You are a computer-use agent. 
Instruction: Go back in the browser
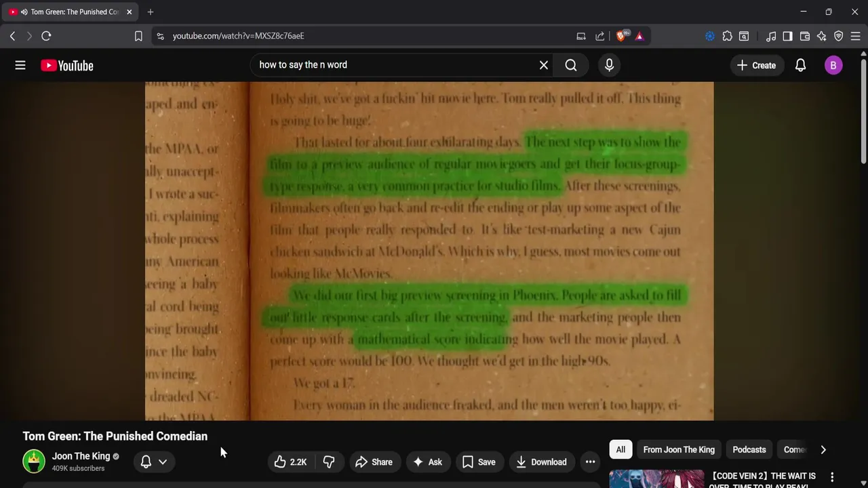pyautogui.click(x=12, y=36)
